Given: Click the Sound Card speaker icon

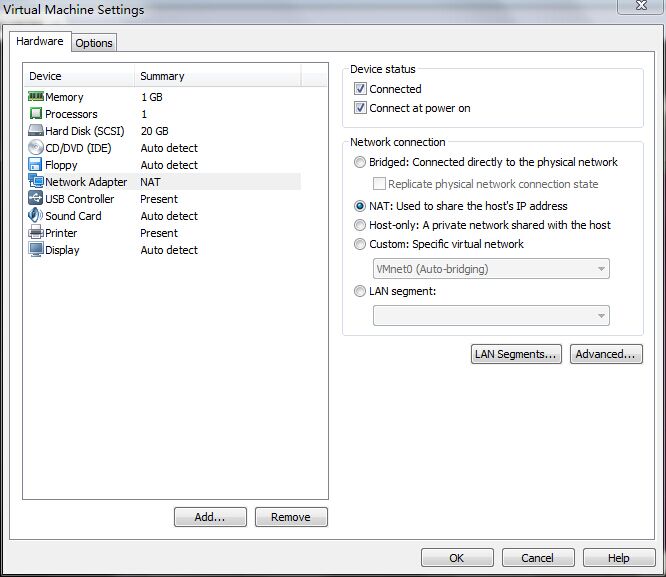Looking at the screenshot, I should [x=35, y=215].
